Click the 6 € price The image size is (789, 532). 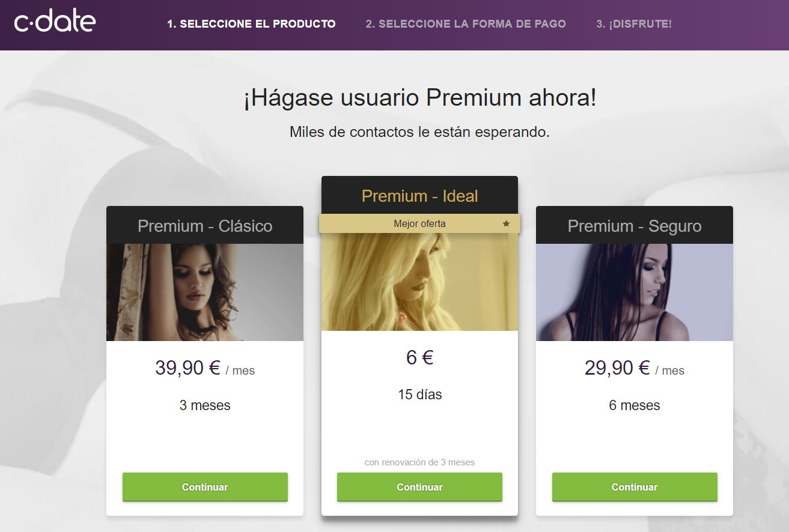pos(419,357)
